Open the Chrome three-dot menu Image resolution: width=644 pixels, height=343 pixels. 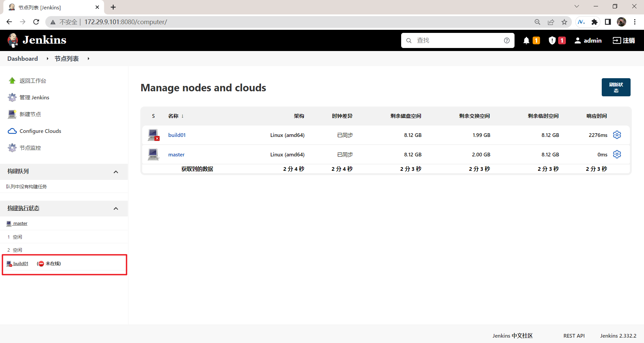635,22
